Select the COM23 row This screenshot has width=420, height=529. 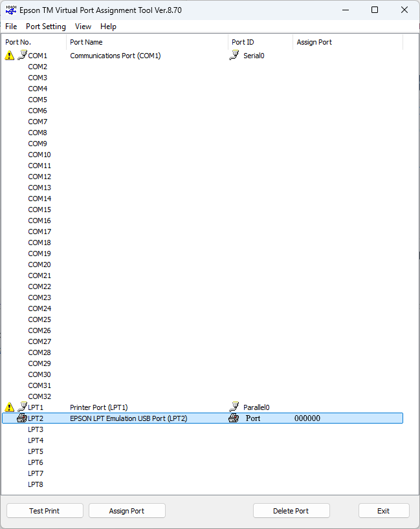click(39, 297)
